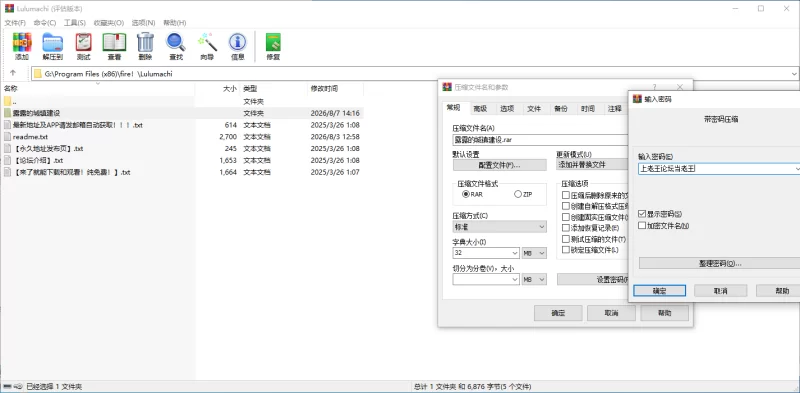
Task: Switch to the 备份 tab
Action: click(561, 109)
